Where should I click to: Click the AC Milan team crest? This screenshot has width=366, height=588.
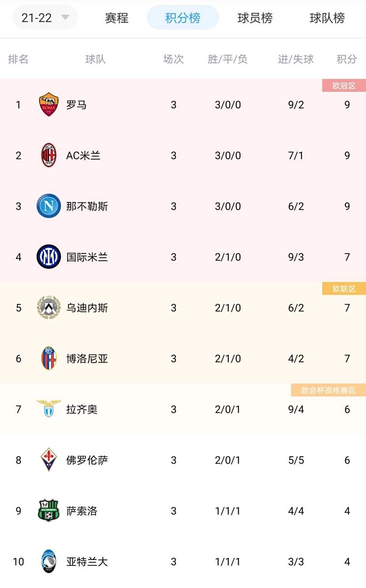point(49,155)
